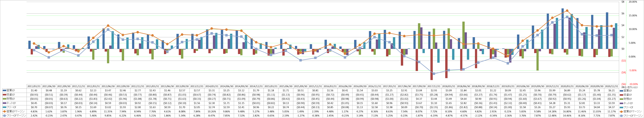644x118 pixels.
Task: Click the 20.00% label on percentage axis
Action: coord(633,2)
